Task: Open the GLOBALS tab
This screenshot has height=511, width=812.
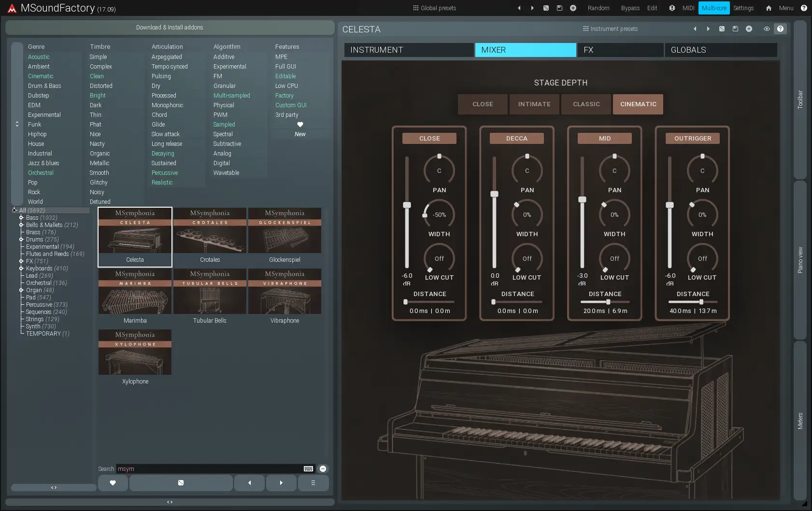Action: click(721, 50)
